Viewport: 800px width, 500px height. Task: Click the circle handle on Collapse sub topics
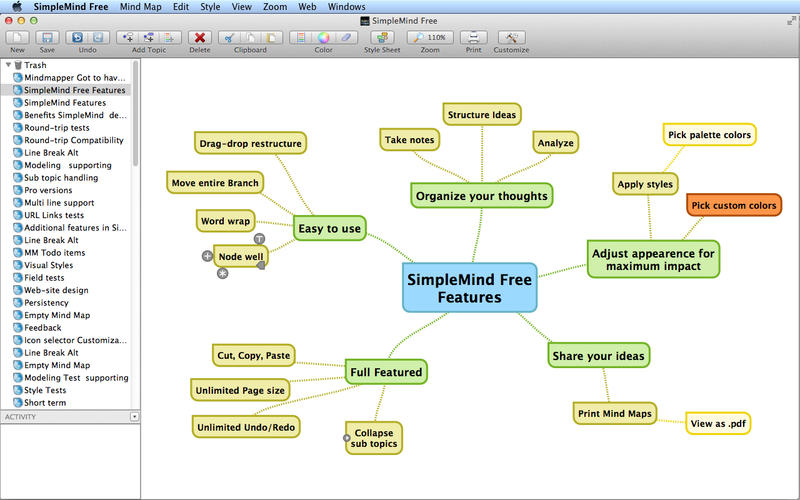(x=346, y=438)
